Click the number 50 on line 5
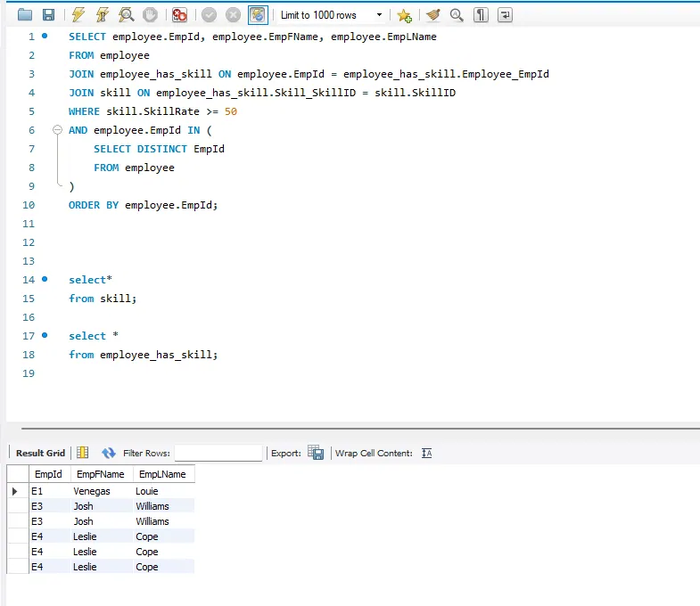 click(231, 111)
